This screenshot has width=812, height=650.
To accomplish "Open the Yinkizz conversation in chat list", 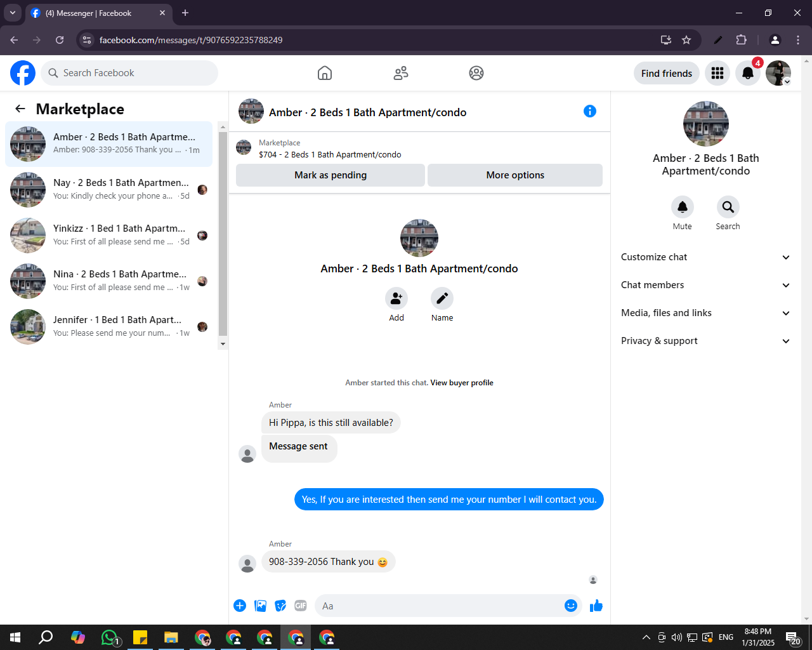I will (108, 235).
